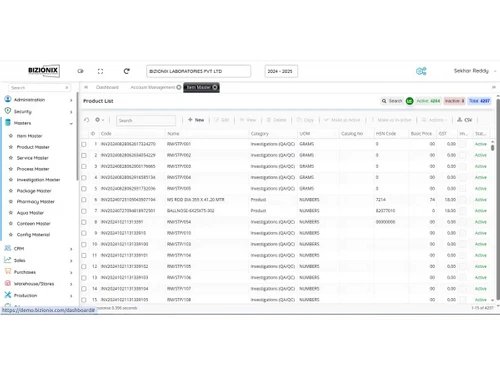Viewport: 500px width, 375px height.
Task: Click the product list Search input field
Action: pos(146,120)
